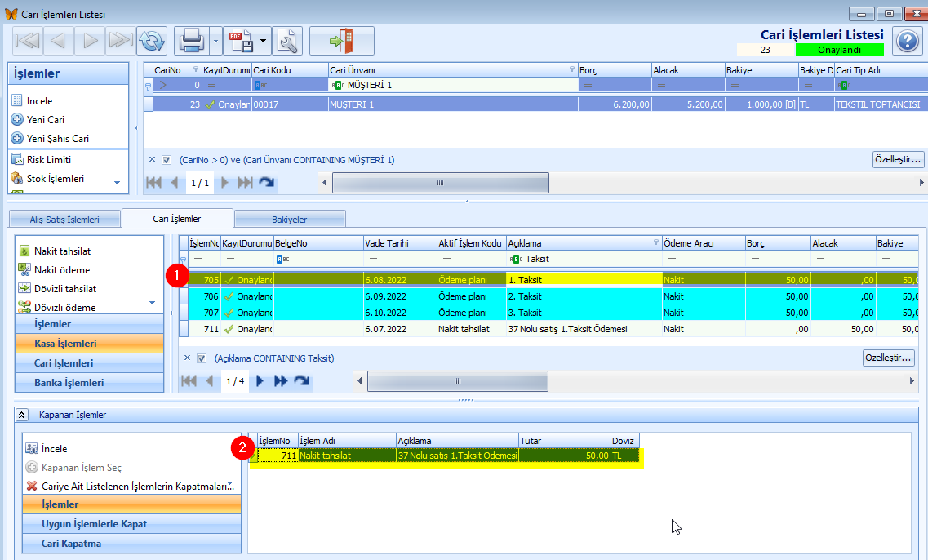
Task: Open filter dropdown on Açıklama column
Action: 655,242
